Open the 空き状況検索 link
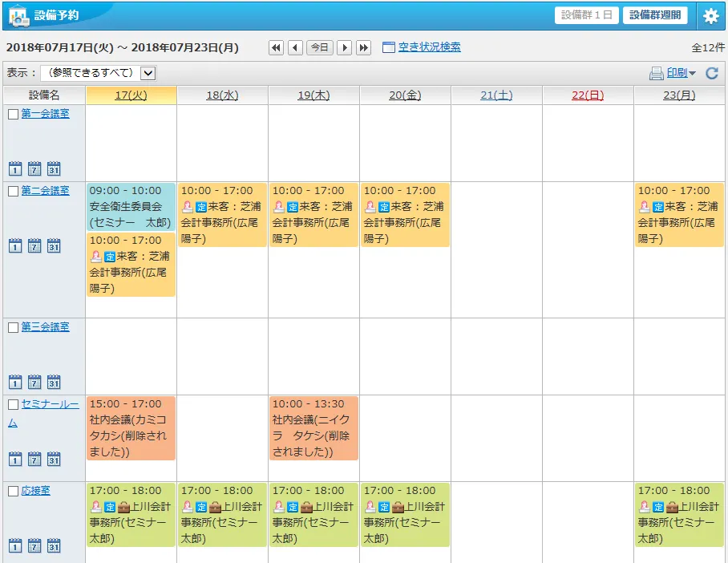Image resolution: width=728 pixels, height=563 pixels. click(429, 47)
